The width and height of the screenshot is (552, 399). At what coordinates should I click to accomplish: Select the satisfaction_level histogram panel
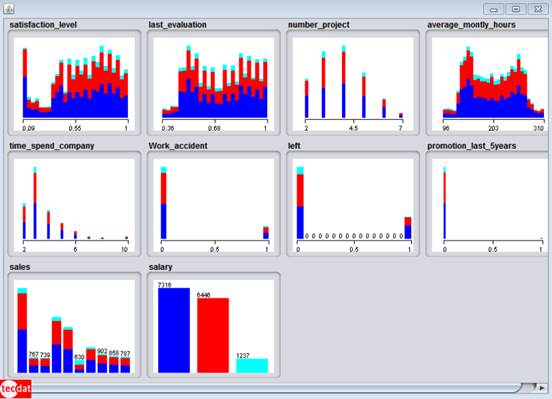tap(74, 83)
